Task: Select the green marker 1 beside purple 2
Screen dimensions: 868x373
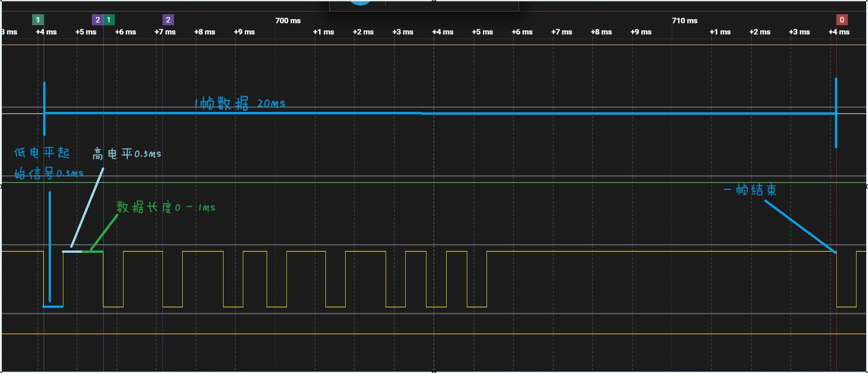Action: pyautogui.click(x=109, y=20)
